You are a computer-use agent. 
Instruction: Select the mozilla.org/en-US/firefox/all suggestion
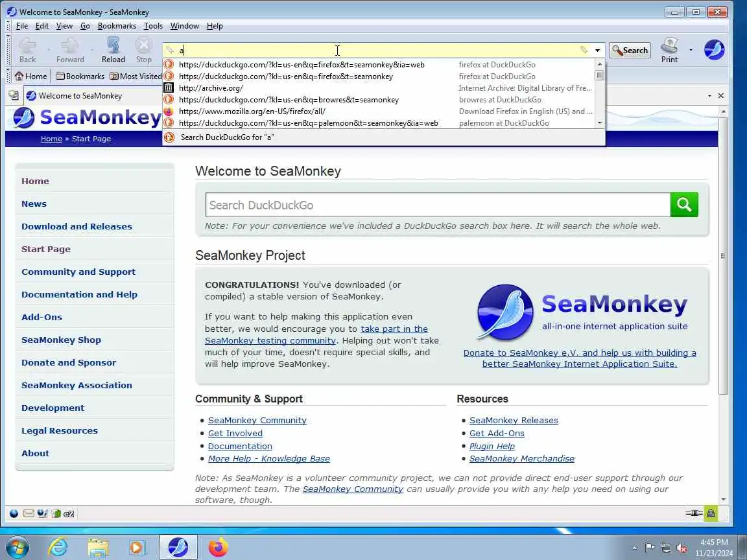coord(379,111)
